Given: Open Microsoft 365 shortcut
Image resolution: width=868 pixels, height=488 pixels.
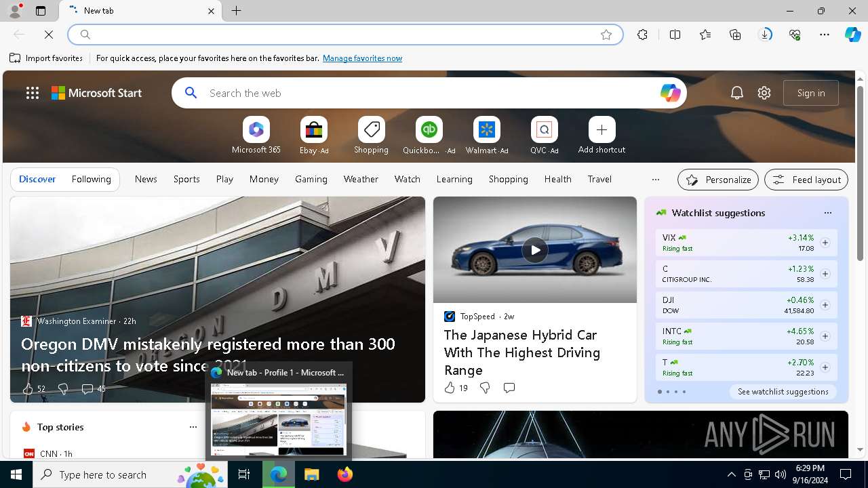Looking at the screenshot, I should click(x=256, y=136).
